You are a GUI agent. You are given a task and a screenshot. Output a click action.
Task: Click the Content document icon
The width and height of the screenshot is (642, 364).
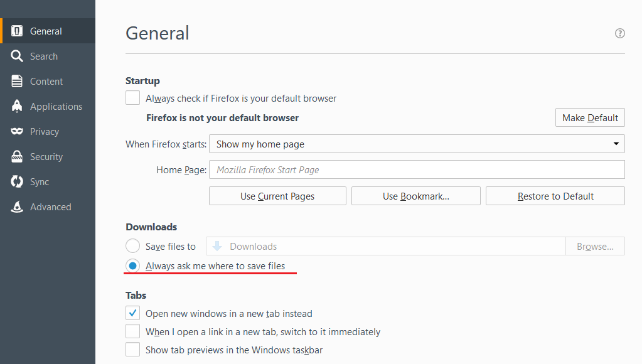17,81
